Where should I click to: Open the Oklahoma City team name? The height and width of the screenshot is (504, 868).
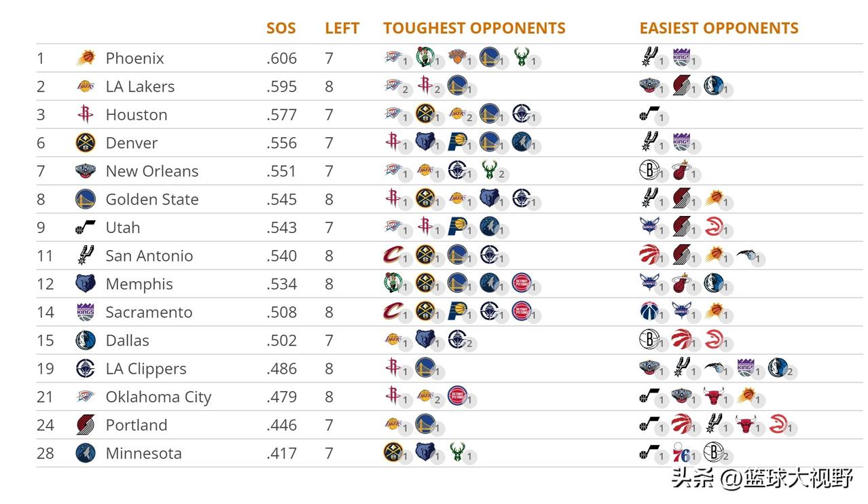click(158, 397)
